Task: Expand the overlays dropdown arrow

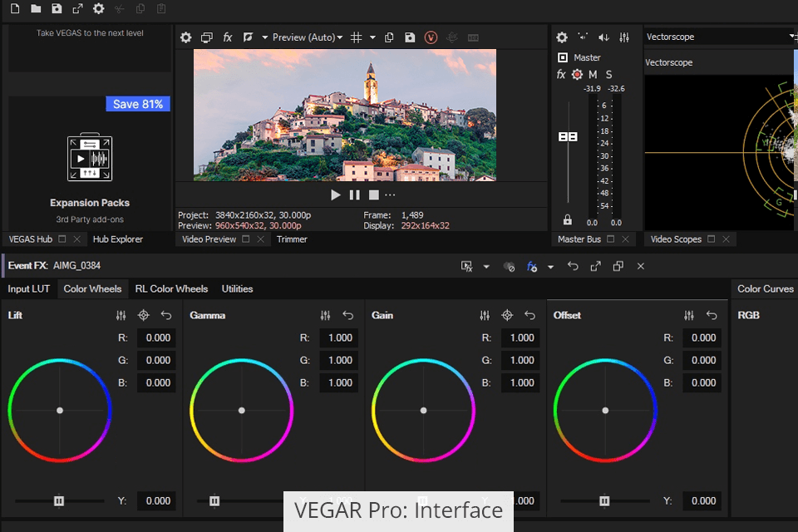Action: coord(372,37)
